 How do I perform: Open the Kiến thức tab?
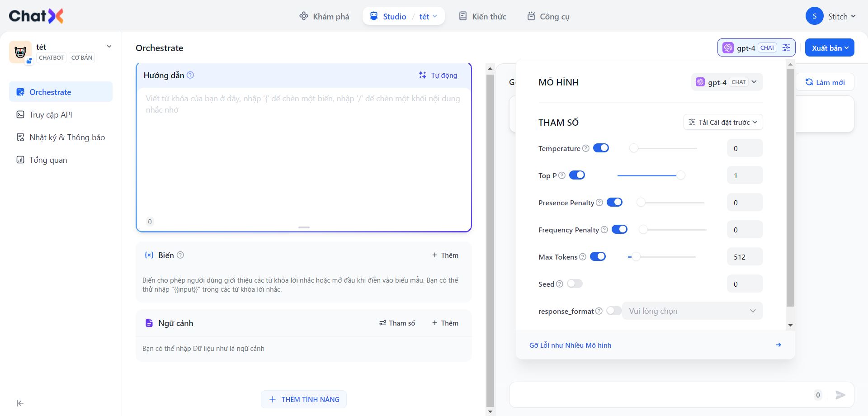(x=482, y=17)
